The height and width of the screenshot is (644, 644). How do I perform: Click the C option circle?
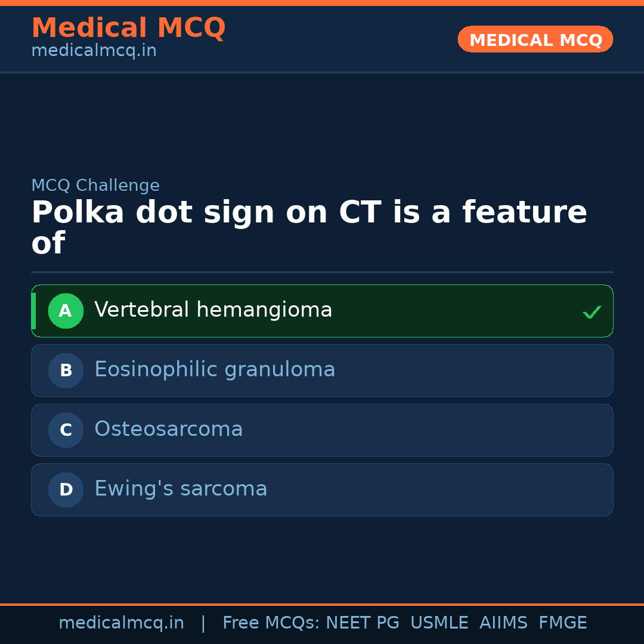coord(66,430)
